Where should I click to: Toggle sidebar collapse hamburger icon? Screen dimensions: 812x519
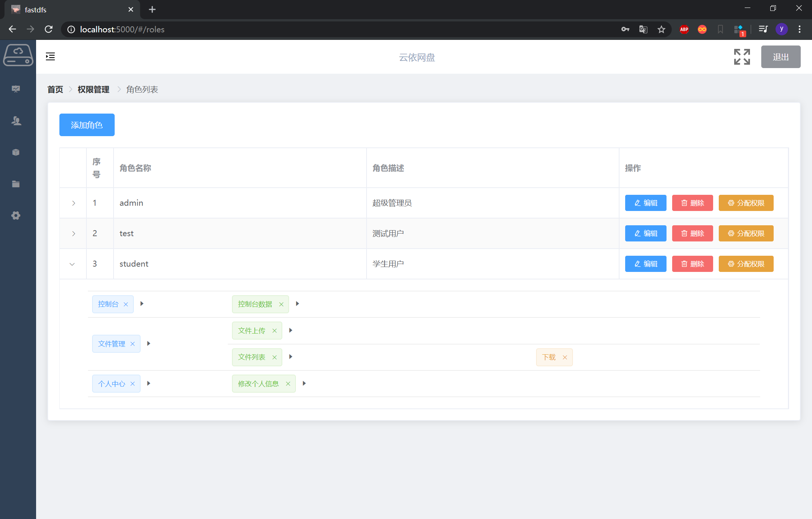tap(50, 56)
